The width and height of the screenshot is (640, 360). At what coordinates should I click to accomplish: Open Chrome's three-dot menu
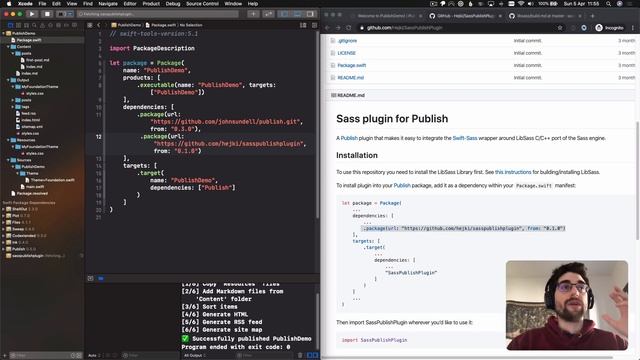(x=633, y=28)
